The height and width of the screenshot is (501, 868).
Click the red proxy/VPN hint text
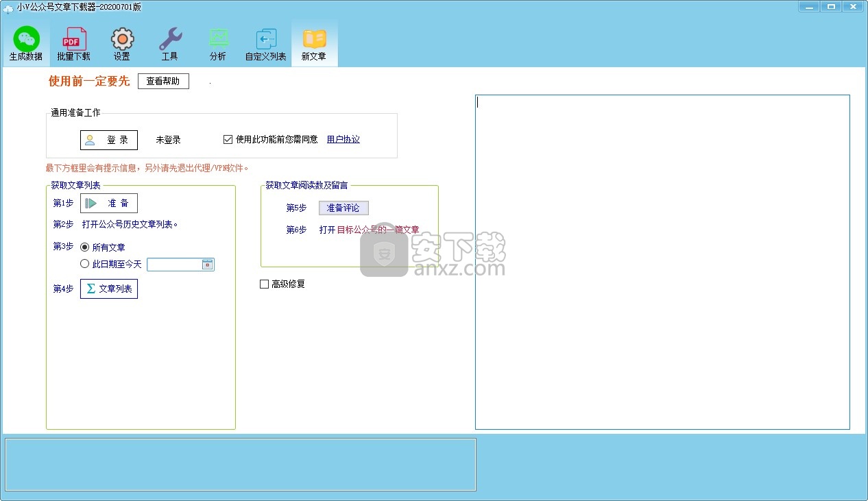click(x=147, y=168)
